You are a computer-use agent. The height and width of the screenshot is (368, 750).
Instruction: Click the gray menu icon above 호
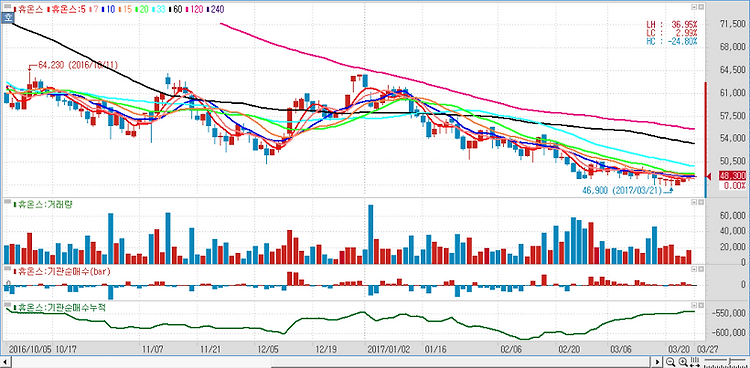pos(8,7)
